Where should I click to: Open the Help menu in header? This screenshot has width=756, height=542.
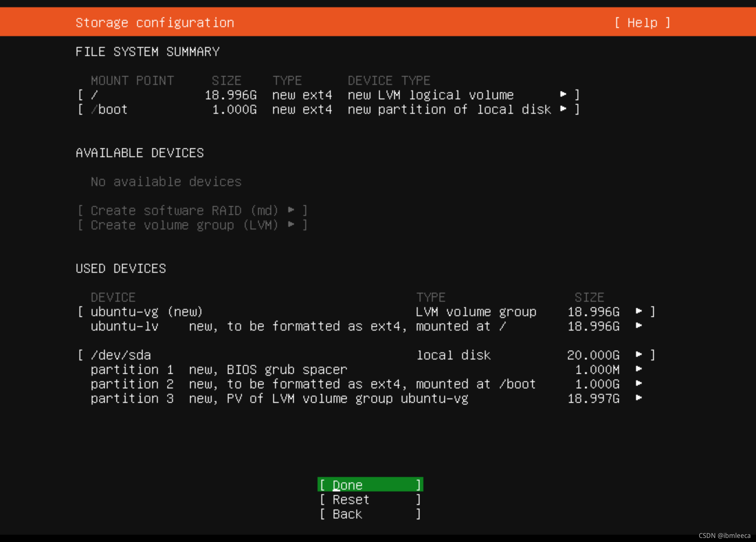tap(642, 23)
